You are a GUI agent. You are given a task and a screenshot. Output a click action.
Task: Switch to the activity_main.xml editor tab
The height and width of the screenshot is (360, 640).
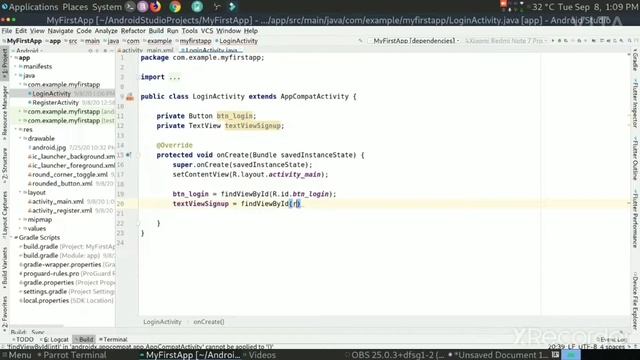click(x=147, y=51)
